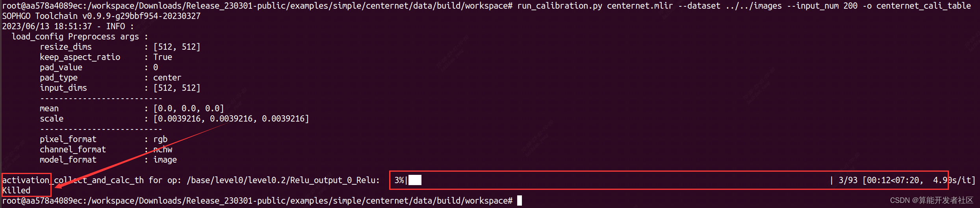
Task: Click the "run_calibration.py" command text
Action: coord(559,6)
